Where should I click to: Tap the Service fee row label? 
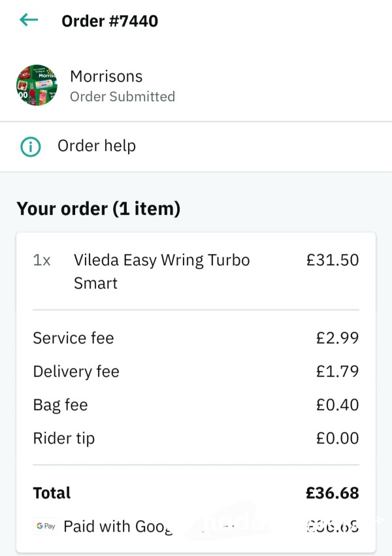coord(73,338)
